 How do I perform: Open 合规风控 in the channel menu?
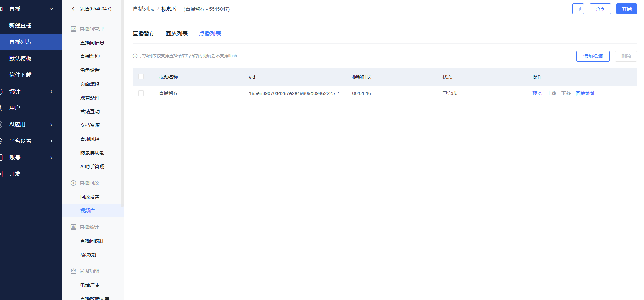pos(90,139)
